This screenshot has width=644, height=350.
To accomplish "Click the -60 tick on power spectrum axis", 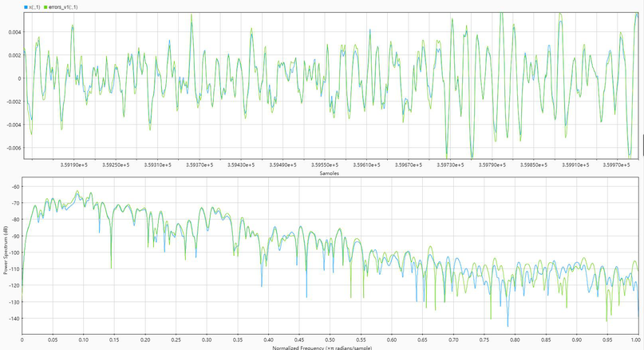I will (x=14, y=186).
